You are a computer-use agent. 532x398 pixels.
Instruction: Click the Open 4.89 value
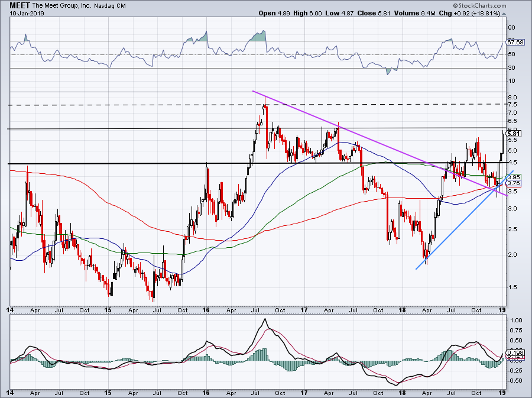coord(274,13)
